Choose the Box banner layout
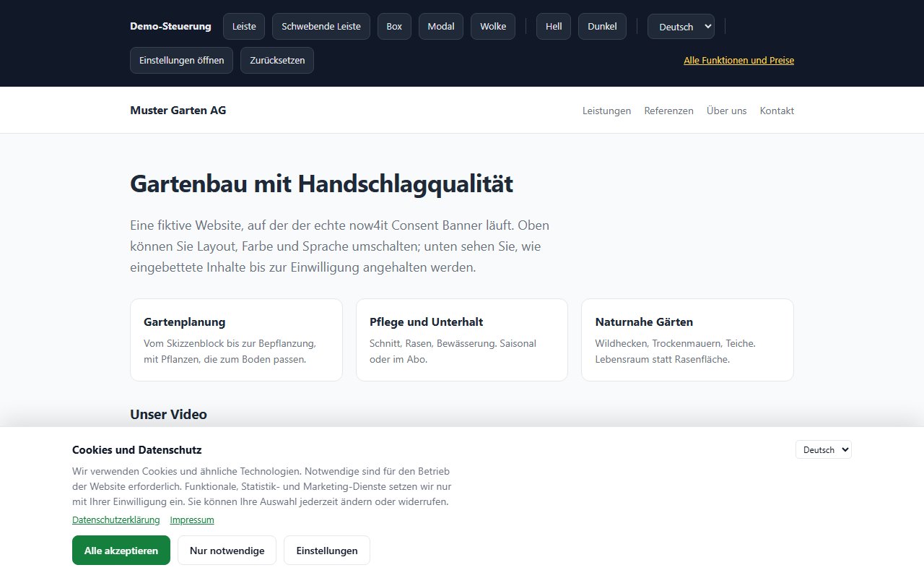This screenshot has width=924, height=578. [394, 26]
